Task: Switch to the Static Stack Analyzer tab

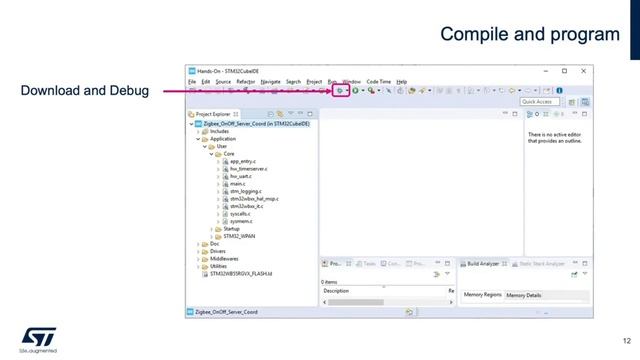Action: [538, 264]
